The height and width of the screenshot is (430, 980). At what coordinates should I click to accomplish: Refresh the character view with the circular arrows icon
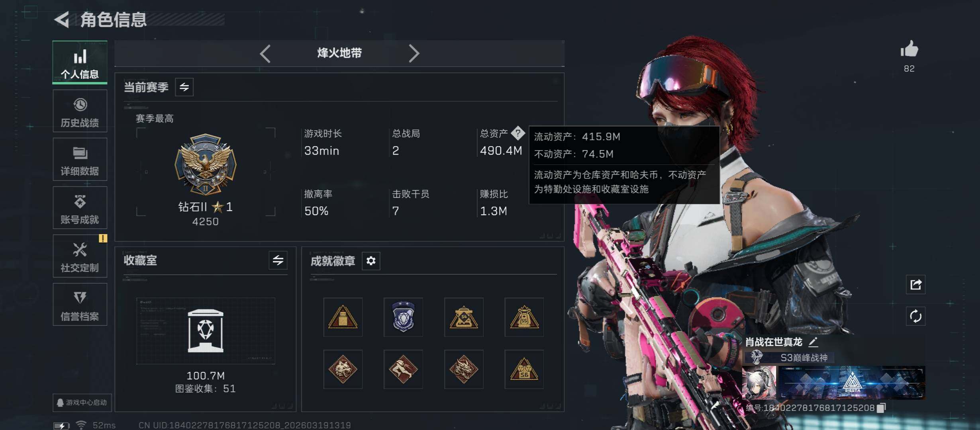(915, 317)
